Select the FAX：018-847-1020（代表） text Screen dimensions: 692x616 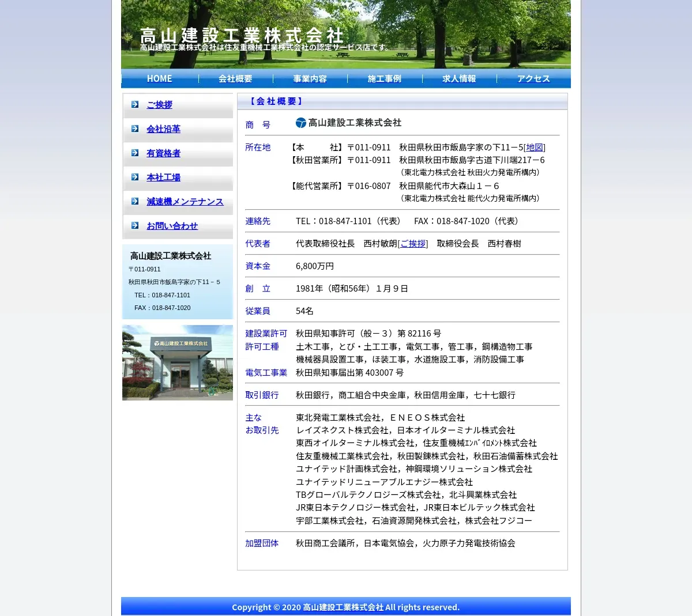pyautogui.click(x=469, y=221)
